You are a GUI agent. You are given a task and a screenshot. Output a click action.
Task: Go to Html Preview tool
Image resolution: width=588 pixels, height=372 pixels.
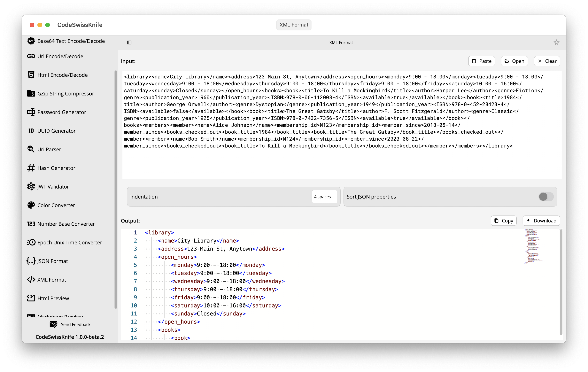[x=53, y=298]
